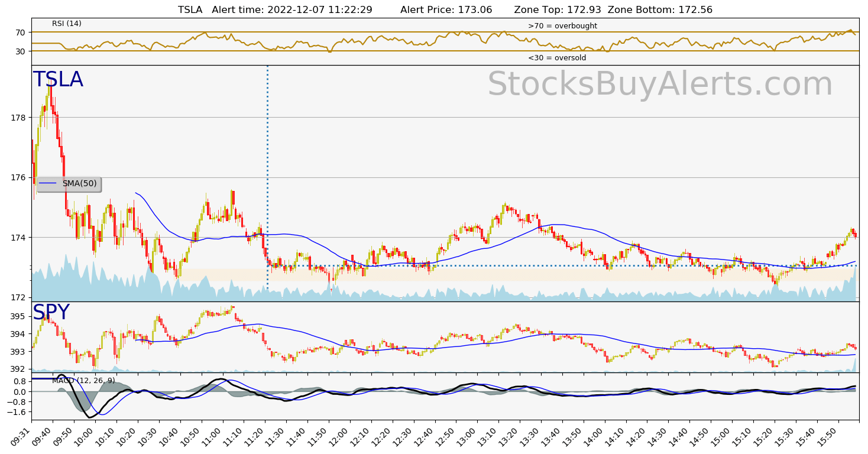Click the RSI 30 axis label
The image size is (868, 454).
point(21,51)
